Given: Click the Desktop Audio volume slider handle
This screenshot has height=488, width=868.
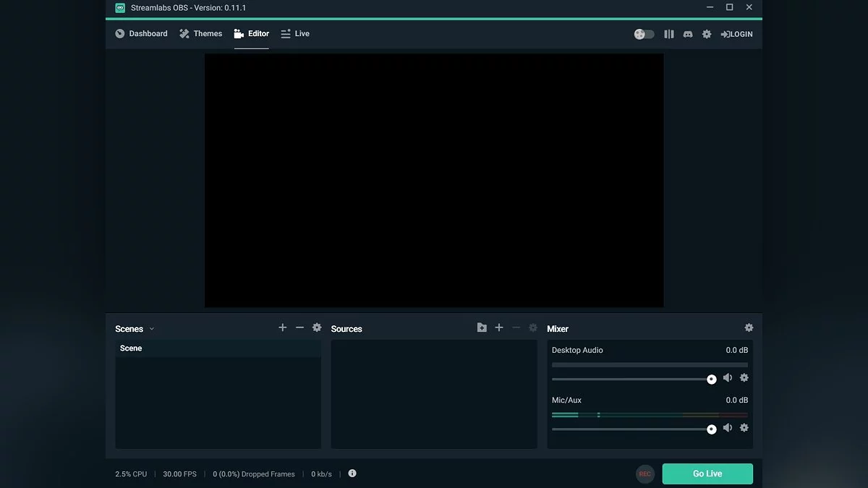Looking at the screenshot, I should tap(712, 380).
